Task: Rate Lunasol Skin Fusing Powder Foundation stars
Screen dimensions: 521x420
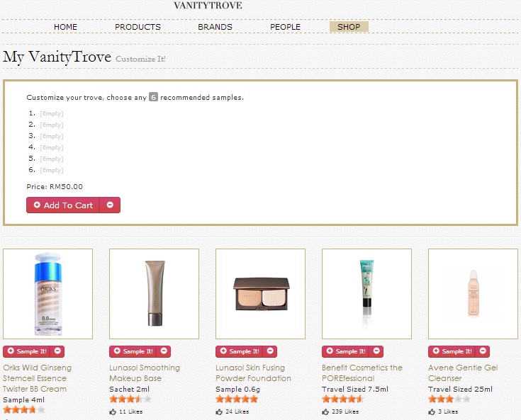Action: (237, 399)
